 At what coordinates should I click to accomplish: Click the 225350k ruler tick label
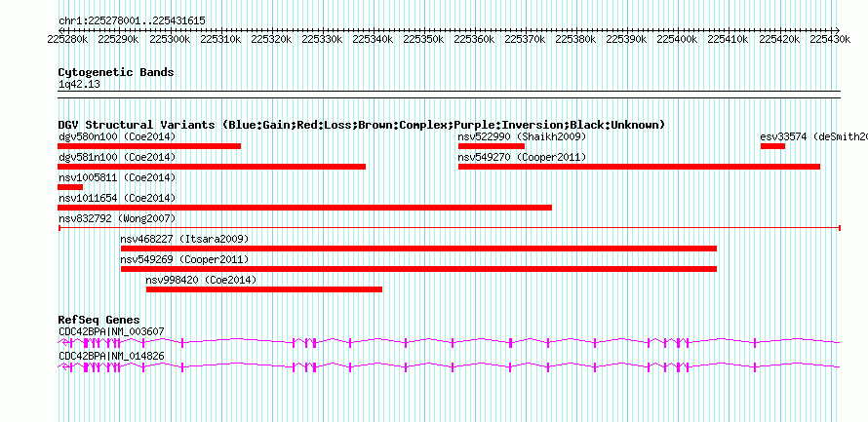(423, 39)
